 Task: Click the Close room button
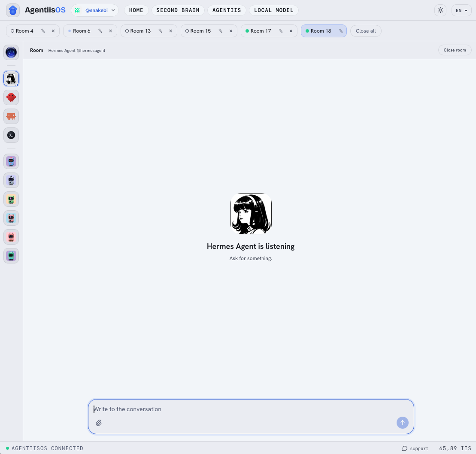[x=455, y=50]
